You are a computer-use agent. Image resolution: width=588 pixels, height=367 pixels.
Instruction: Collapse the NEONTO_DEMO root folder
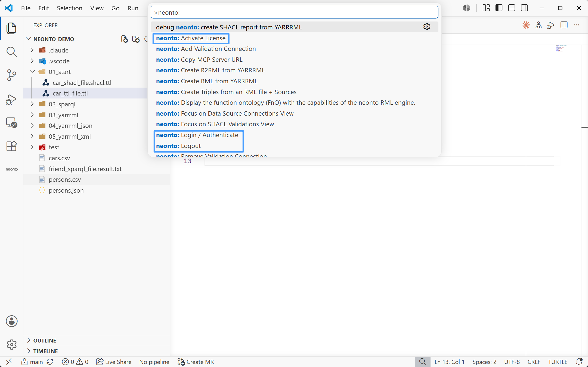pyautogui.click(x=28, y=39)
